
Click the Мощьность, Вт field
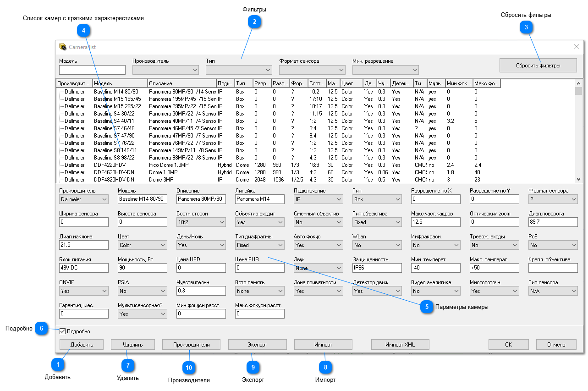click(x=143, y=268)
